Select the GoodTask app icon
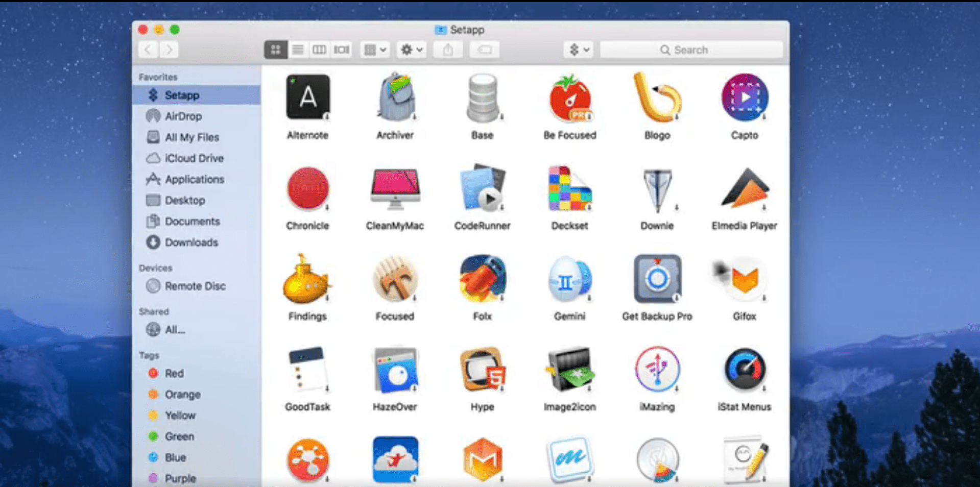This screenshot has height=487, width=980. (307, 370)
